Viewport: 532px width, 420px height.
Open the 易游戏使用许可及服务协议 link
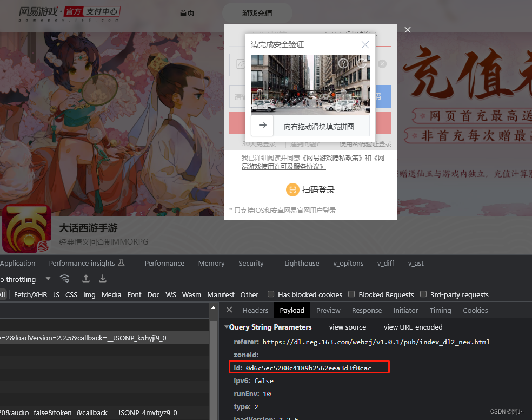point(283,167)
